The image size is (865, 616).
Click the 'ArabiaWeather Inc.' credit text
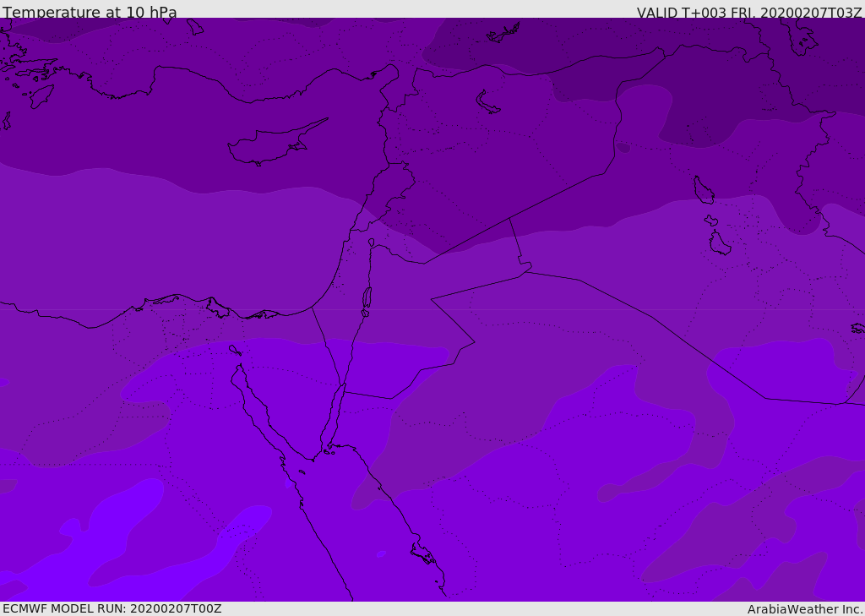tap(804, 609)
